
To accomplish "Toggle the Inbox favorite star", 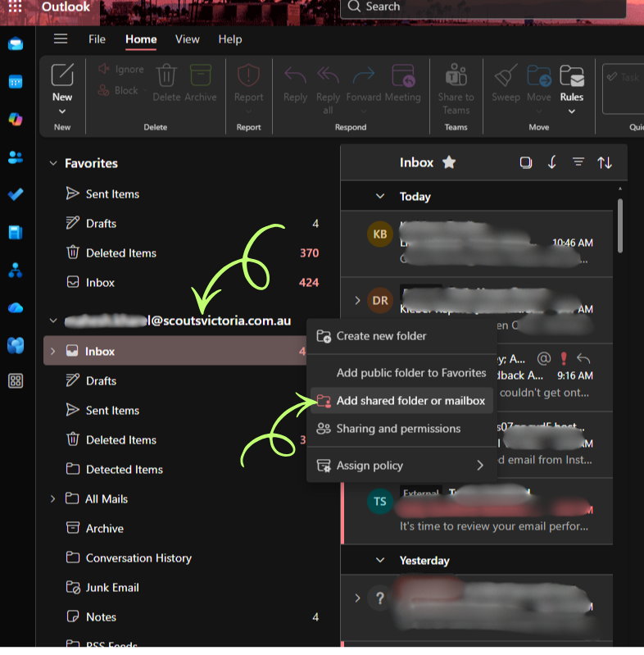I will point(449,162).
